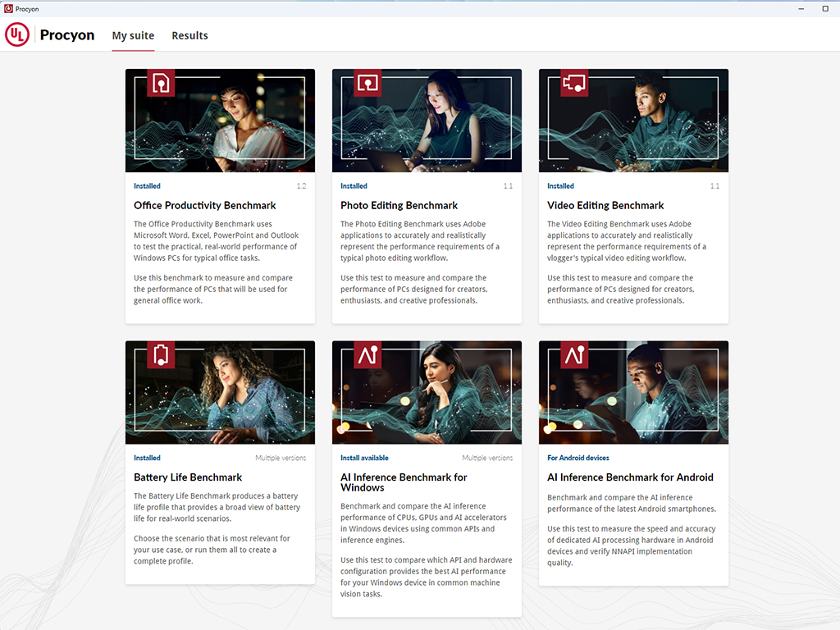
Task: Click the Battery Life battery icon badge
Action: (161, 354)
